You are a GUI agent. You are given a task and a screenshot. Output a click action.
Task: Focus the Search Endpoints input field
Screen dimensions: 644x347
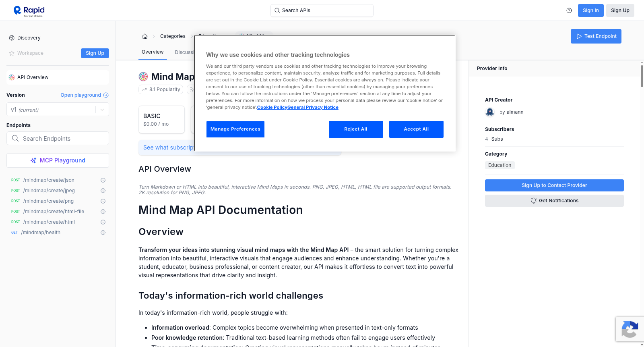tap(58, 138)
